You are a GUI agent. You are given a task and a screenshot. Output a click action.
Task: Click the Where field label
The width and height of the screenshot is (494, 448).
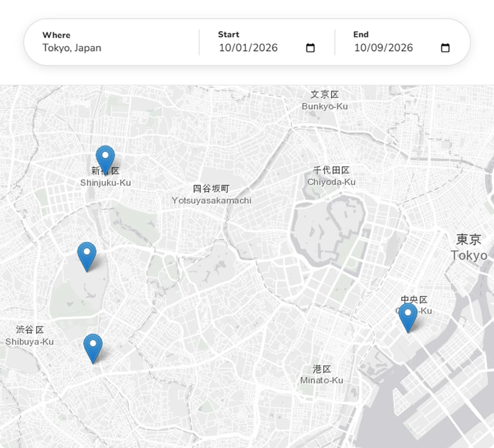point(56,35)
